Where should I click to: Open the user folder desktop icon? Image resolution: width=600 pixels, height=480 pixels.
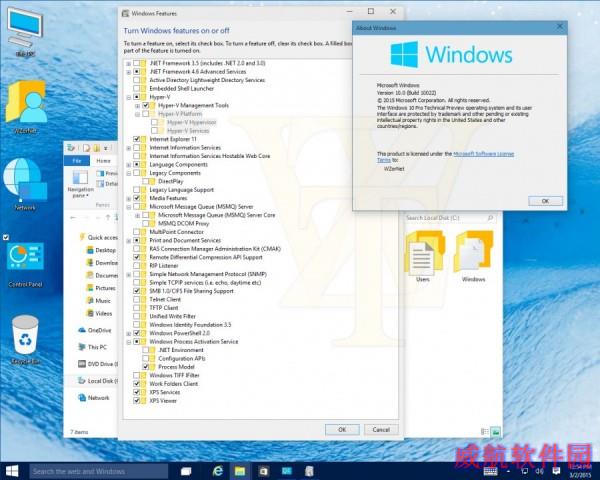[26, 106]
